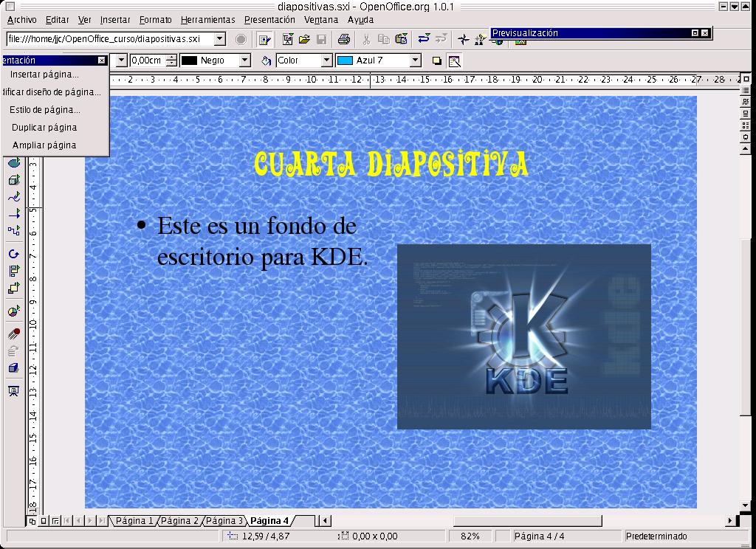The width and height of the screenshot is (756, 549).
Task: Switch to the Página 2 tab
Action: pyautogui.click(x=179, y=521)
